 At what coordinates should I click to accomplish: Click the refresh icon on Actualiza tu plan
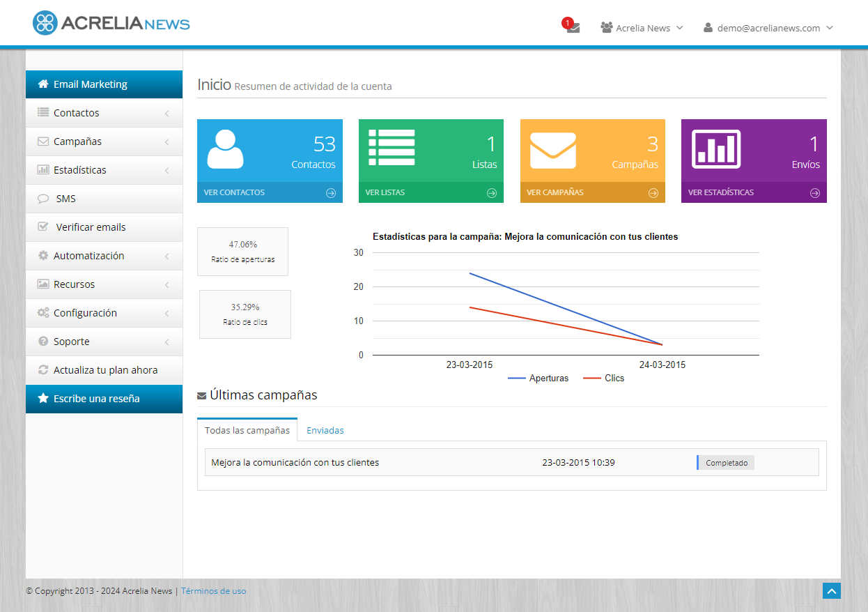point(43,370)
